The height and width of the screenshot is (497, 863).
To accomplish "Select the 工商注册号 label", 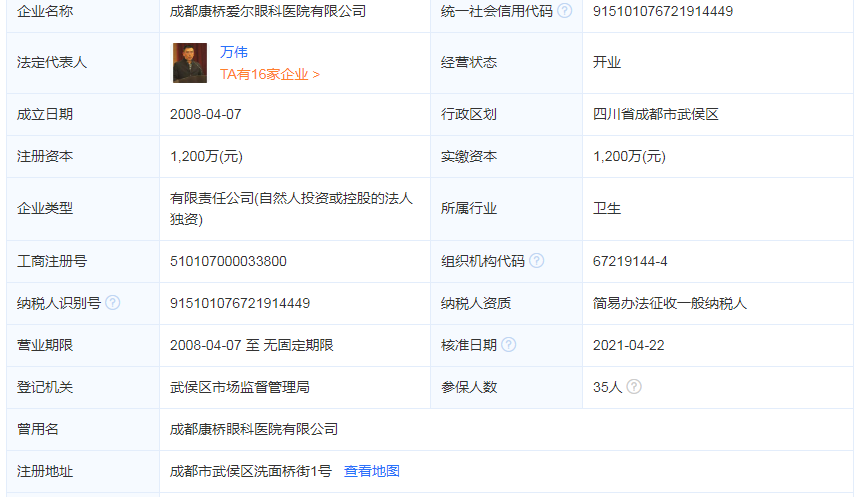I will coord(52,261).
